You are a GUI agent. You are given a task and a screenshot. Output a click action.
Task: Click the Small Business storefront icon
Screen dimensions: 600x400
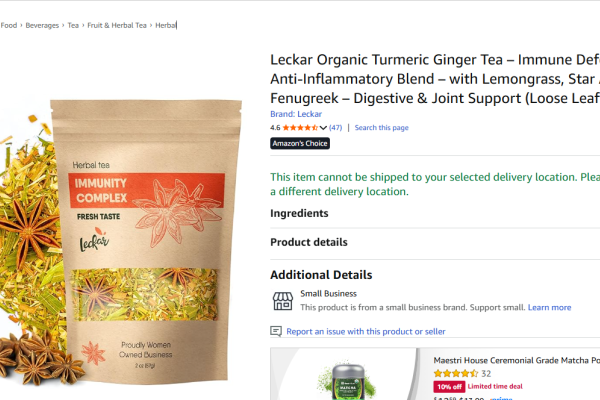click(x=283, y=301)
